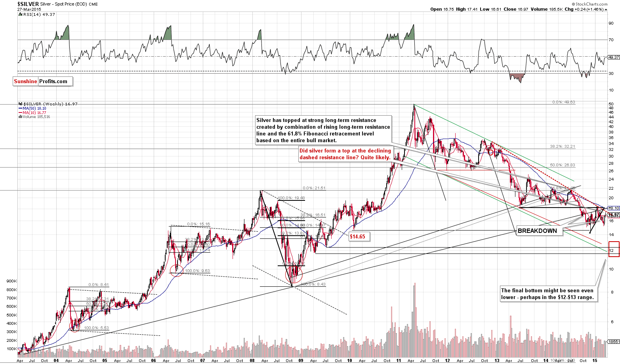This screenshot has width=620, height=364.
Task: Click the 0.0%: 15.16 Fibonacci label
Action: [198, 224]
